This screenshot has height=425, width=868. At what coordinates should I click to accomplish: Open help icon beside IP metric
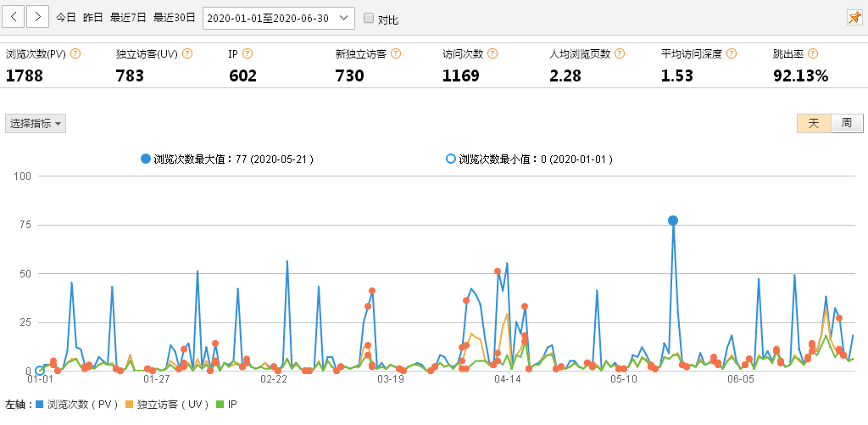point(248,53)
